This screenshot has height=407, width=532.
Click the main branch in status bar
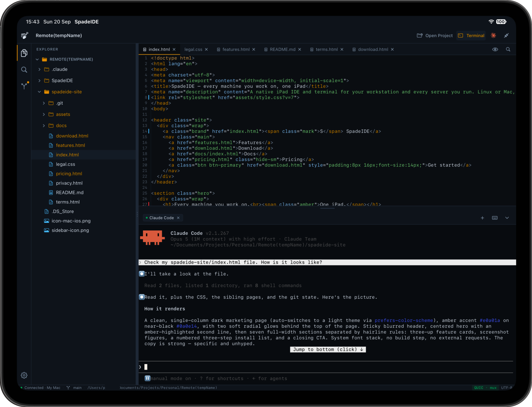(x=74, y=388)
